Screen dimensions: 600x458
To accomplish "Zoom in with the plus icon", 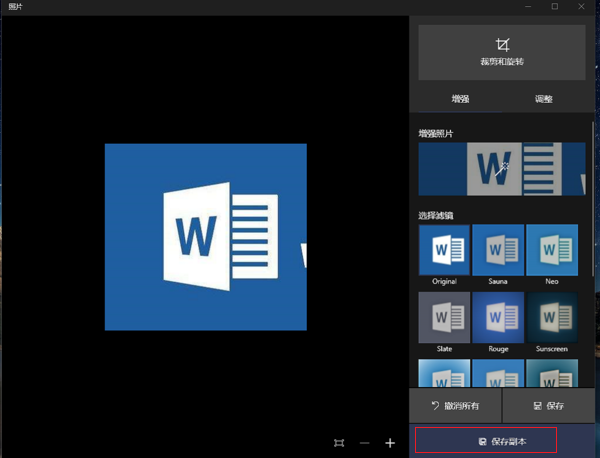I will [x=390, y=442].
